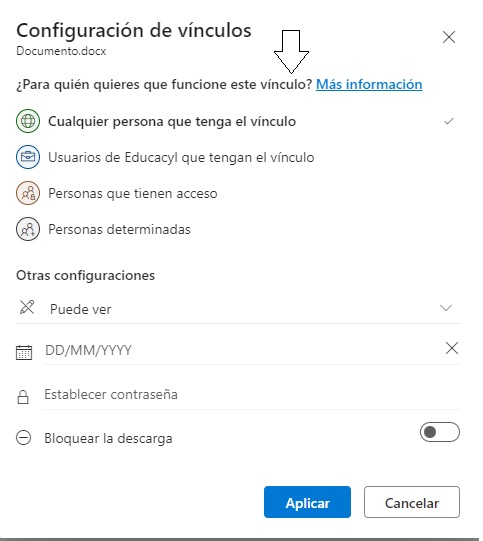
Task: Click the block download circle-minus icon
Action: pyautogui.click(x=23, y=437)
